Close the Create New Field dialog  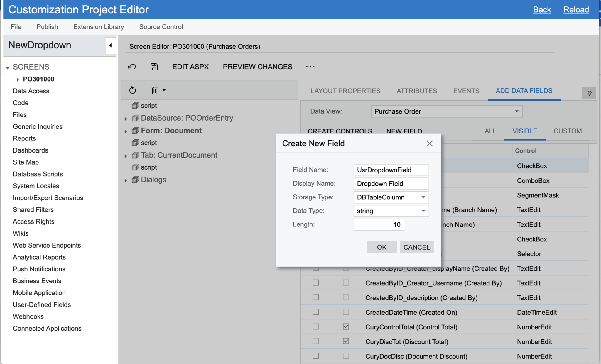tap(429, 143)
